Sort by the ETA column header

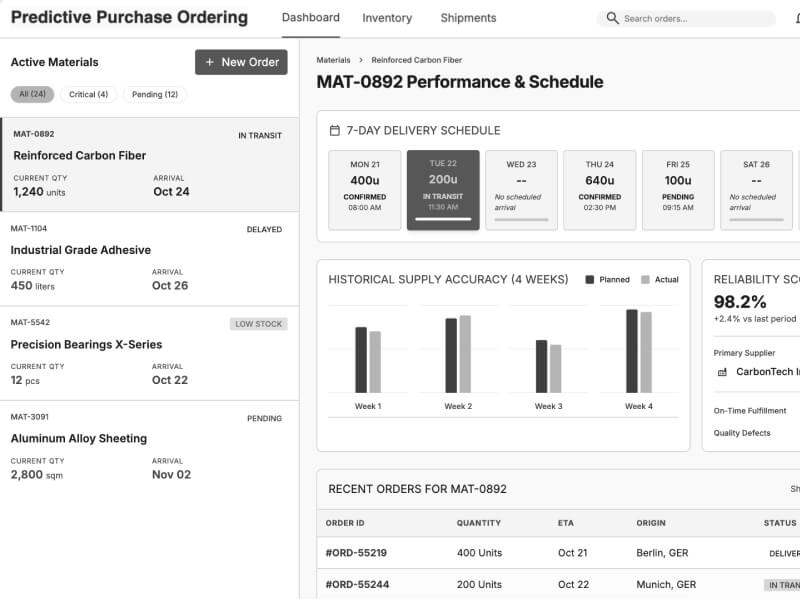[x=566, y=523]
